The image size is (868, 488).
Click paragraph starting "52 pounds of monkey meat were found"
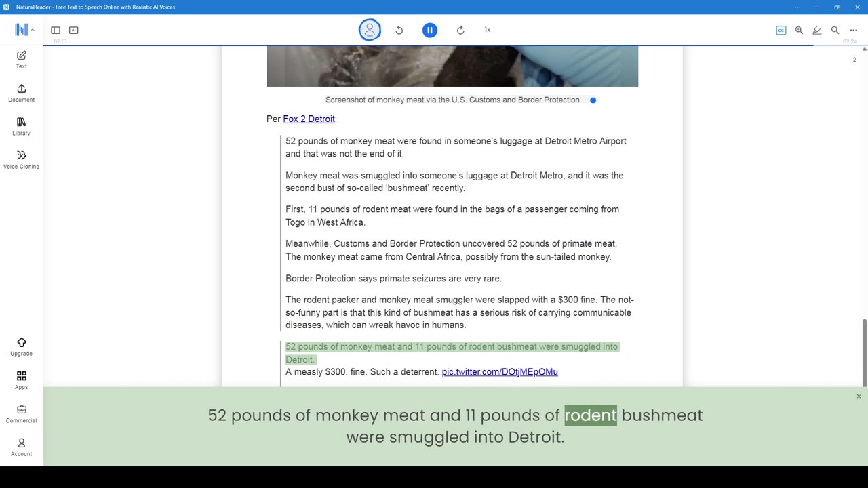(x=456, y=147)
